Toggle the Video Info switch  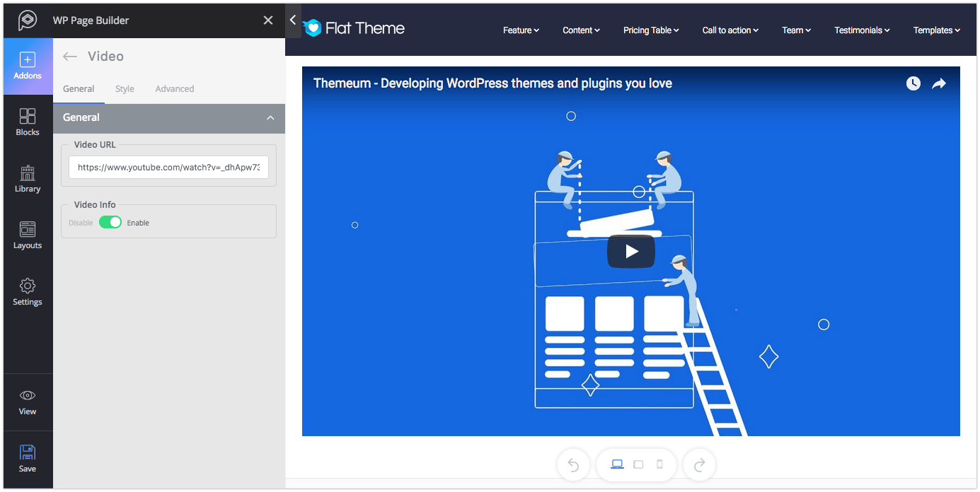[x=110, y=222]
